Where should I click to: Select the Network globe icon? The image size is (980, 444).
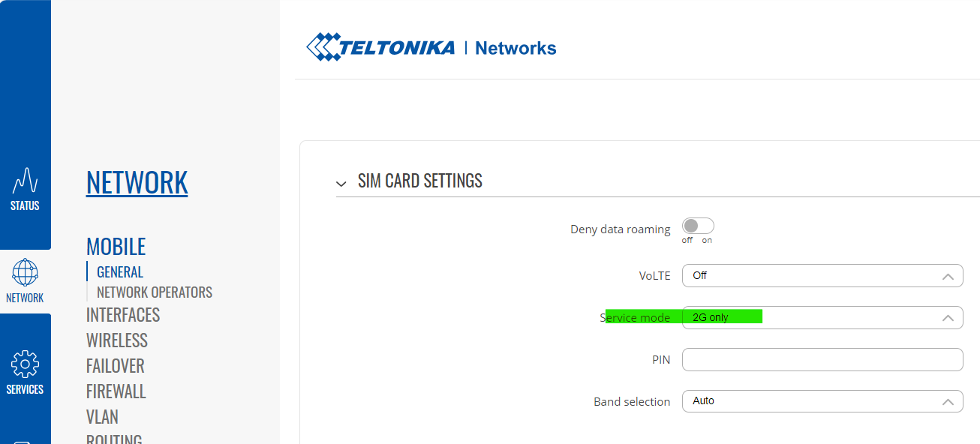pos(25,272)
